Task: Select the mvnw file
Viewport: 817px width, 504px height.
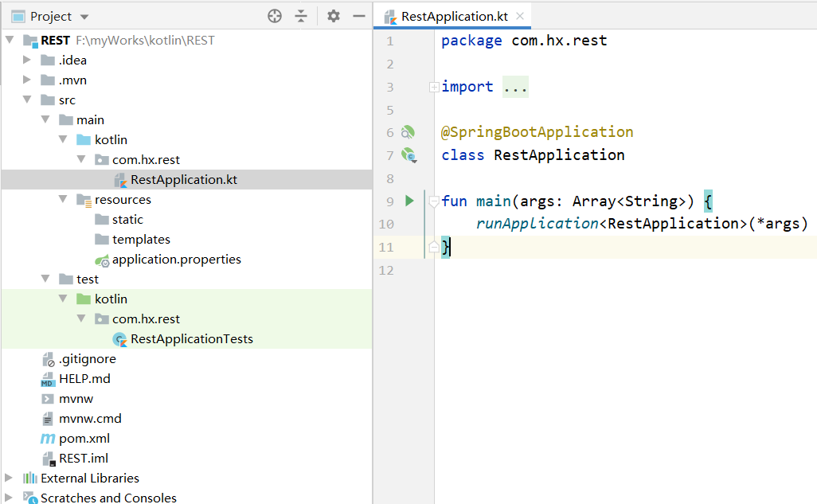Action: (76, 399)
